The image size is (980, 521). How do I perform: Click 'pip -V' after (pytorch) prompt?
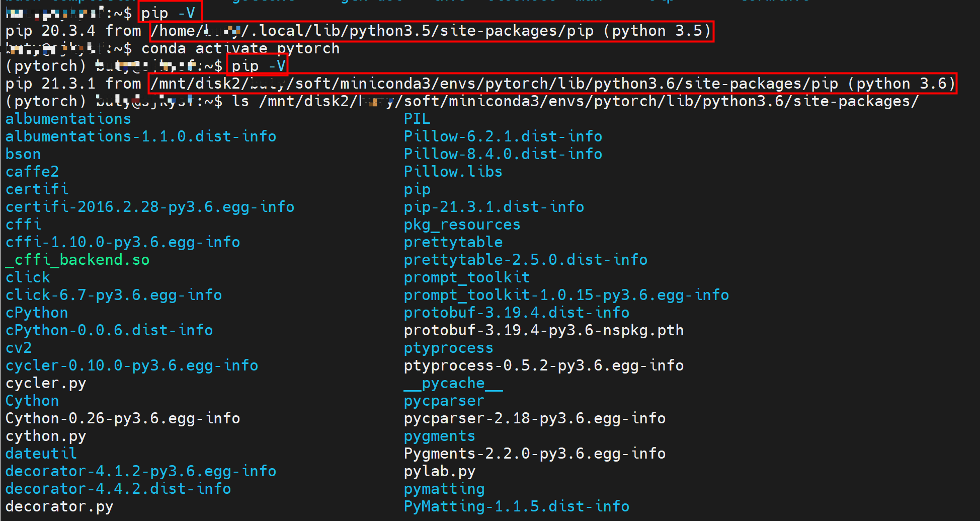[x=259, y=66]
